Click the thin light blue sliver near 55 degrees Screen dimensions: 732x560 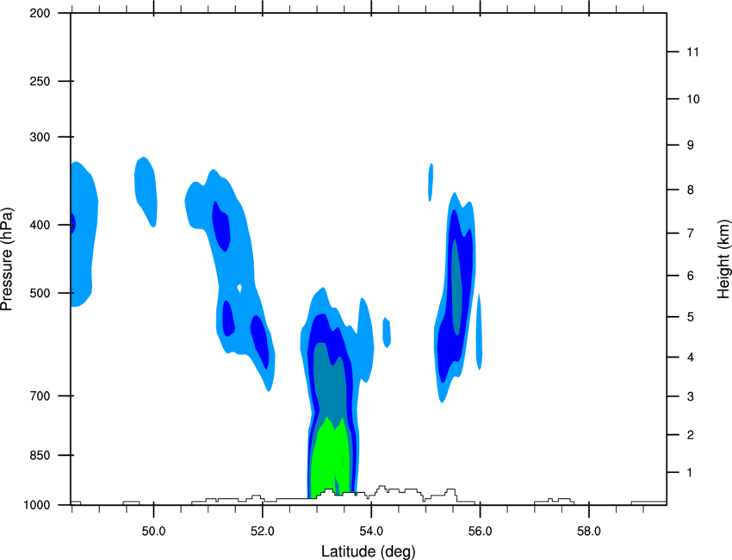tap(431, 182)
